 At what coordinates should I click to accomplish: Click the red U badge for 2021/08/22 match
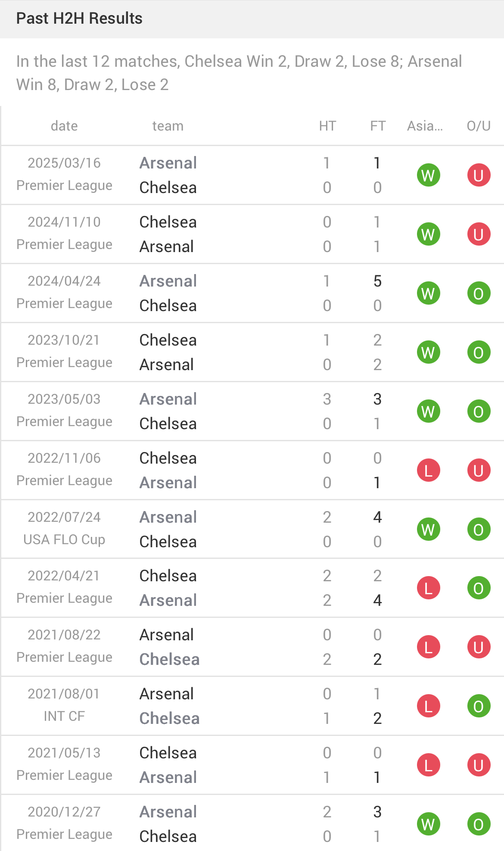[479, 647]
